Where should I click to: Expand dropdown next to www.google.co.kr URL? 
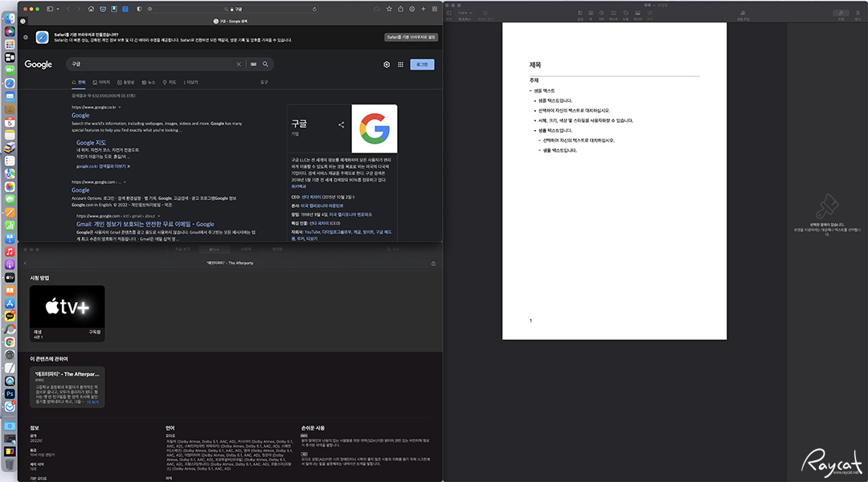tap(120, 108)
